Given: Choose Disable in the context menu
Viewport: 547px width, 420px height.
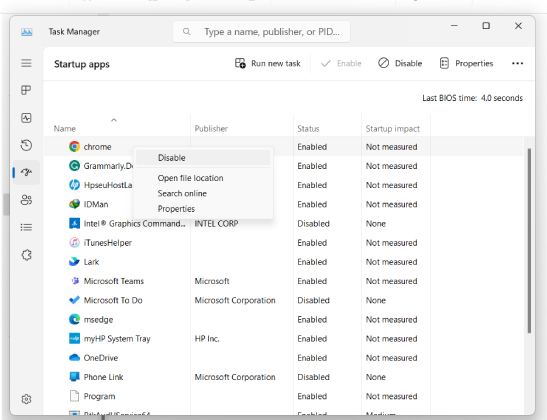Looking at the screenshot, I should (203, 158).
